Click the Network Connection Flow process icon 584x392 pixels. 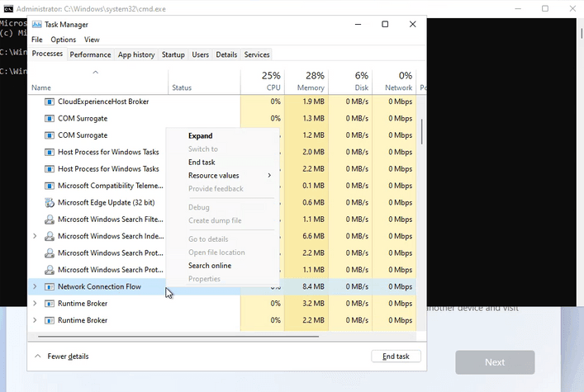tap(50, 286)
